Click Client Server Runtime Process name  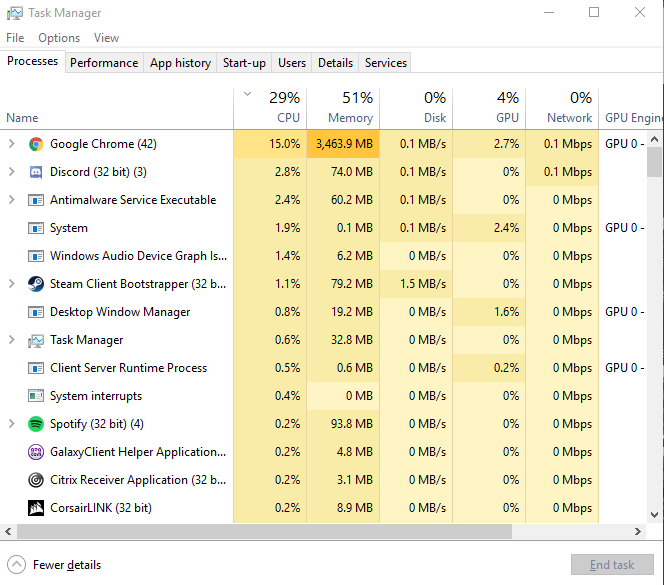pyautogui.click(x=129, y=368)
